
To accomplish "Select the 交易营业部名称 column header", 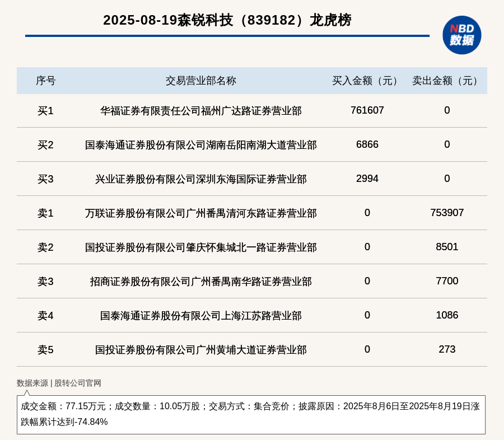I will 201,81.
